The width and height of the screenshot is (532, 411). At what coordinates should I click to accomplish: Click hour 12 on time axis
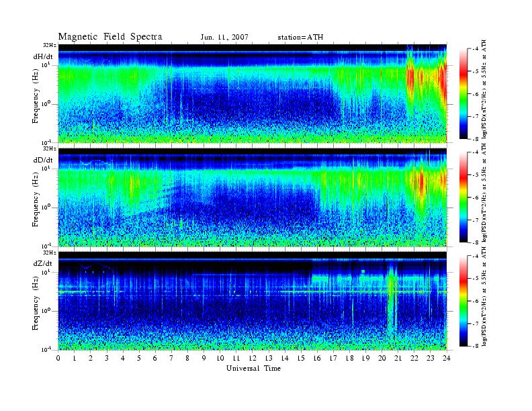tap(253, 358)
